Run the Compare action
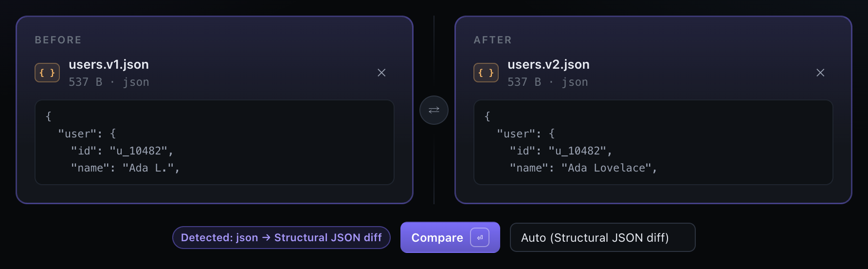Image resolution: width=868 pixels, height=269 pixels. [450, 237]
